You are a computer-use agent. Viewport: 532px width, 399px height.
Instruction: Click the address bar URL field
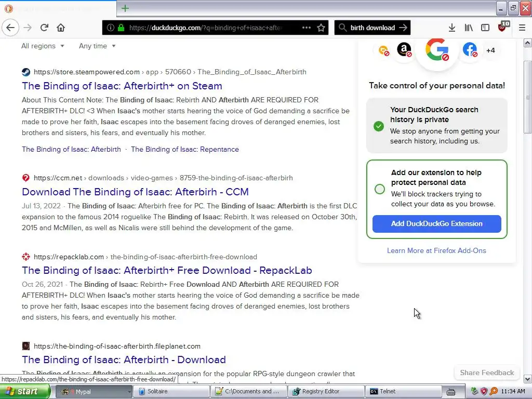[205, 28]
